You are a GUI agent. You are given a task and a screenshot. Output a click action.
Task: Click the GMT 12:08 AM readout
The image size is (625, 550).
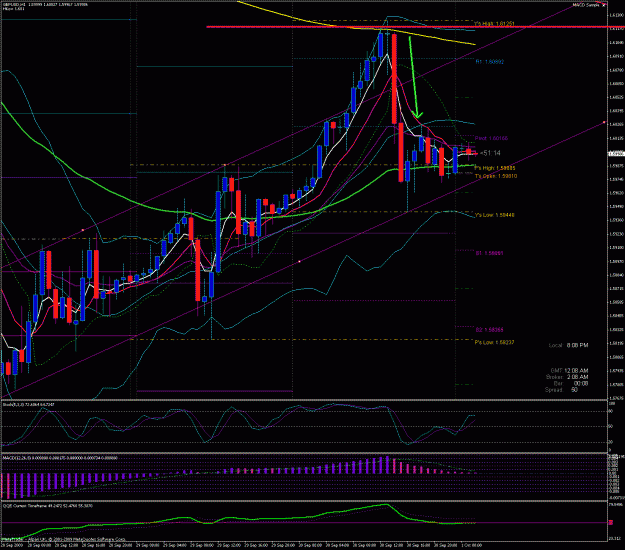coord(569,371)
